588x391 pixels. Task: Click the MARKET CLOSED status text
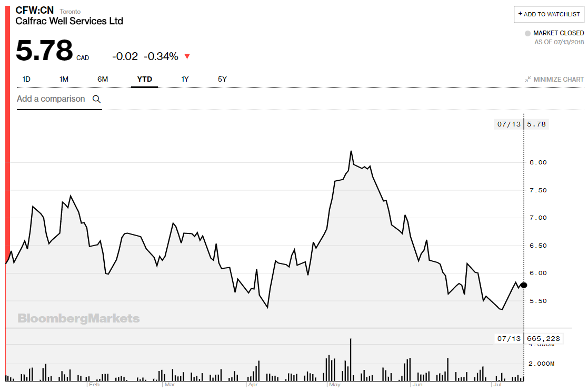coord(559,33)
